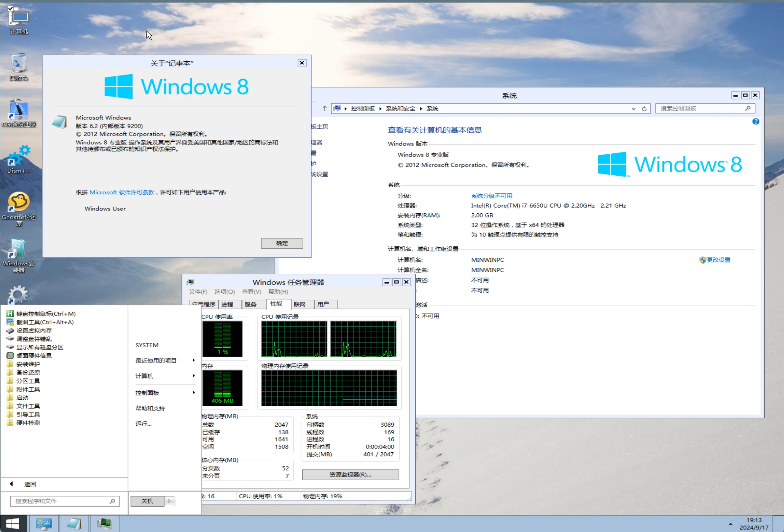Open address bar history dropdown in 系统 window

pos(634,109)
